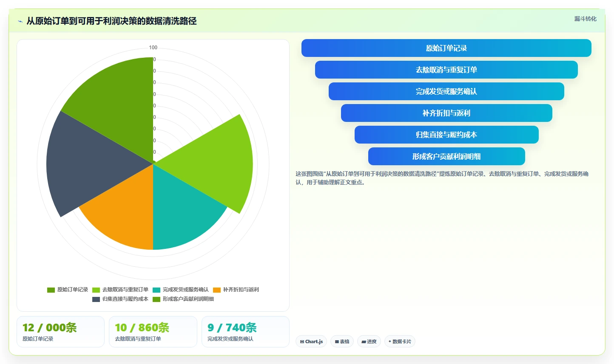The height and width of the screenshot is (364, 614).
Task: Click 完成发货或服务确认 label under 9 / 740条
Action: tap(230, 339)
